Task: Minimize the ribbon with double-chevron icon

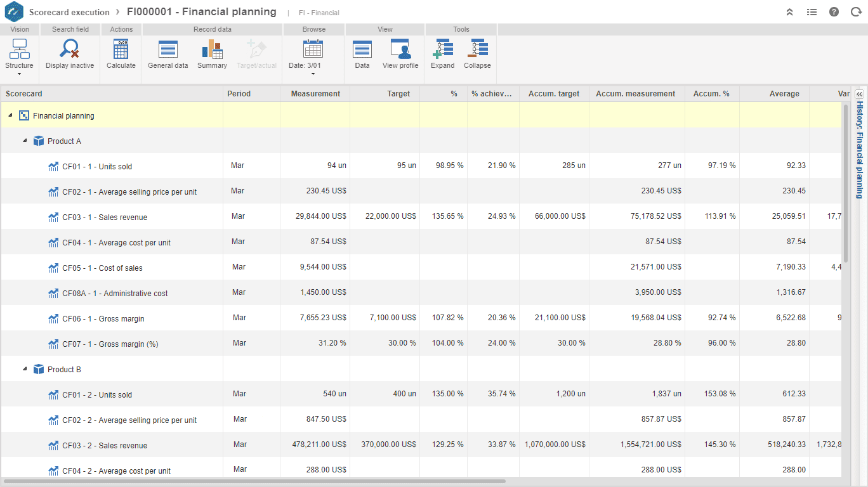Action: pos(789,11)
